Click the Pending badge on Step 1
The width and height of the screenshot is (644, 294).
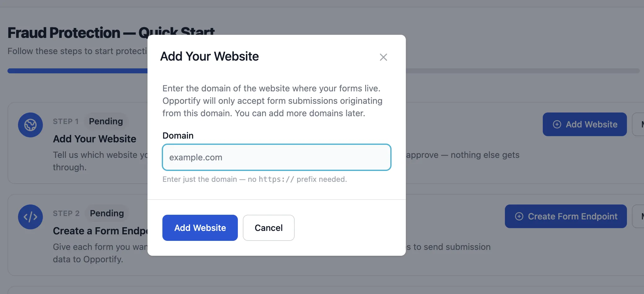click(105, 121)
